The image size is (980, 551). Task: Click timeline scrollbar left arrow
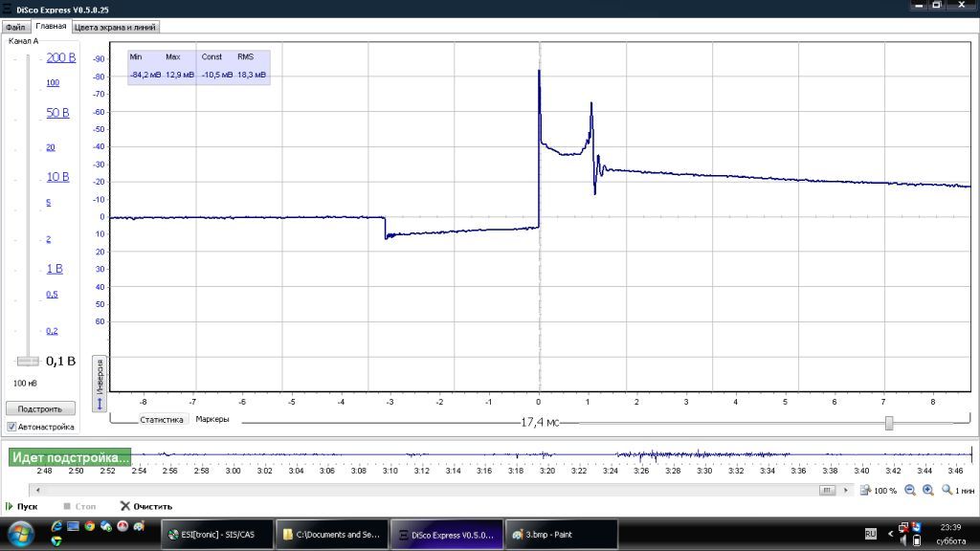point(38,491)
